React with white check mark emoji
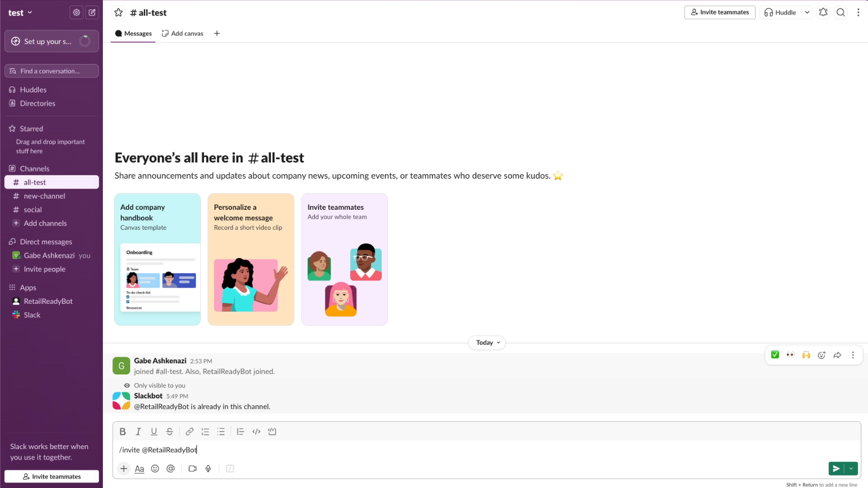 click(775, 355)
